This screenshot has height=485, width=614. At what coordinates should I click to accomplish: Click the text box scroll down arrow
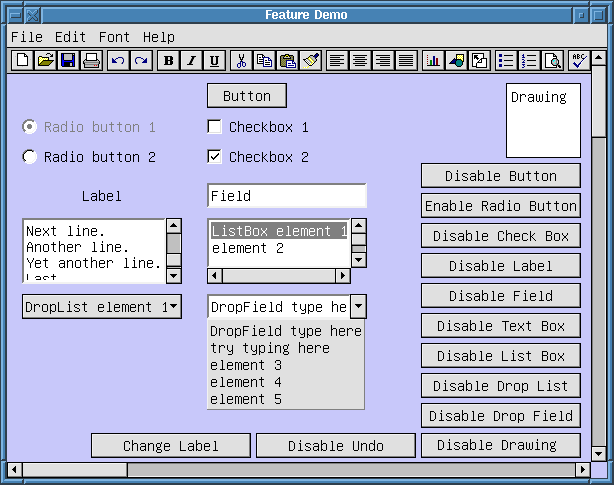click(x=173, y=276)
